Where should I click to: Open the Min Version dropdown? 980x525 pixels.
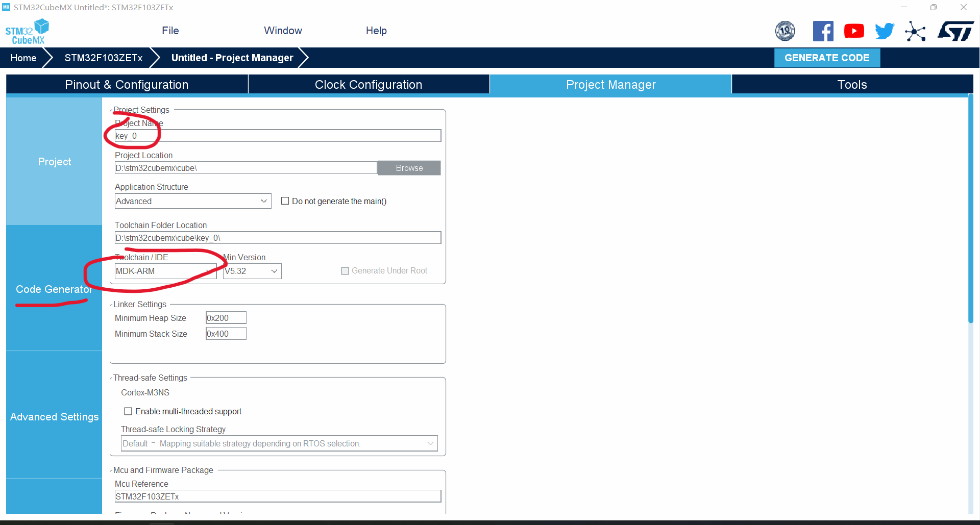pyautogui.click(x=252, y=271)
